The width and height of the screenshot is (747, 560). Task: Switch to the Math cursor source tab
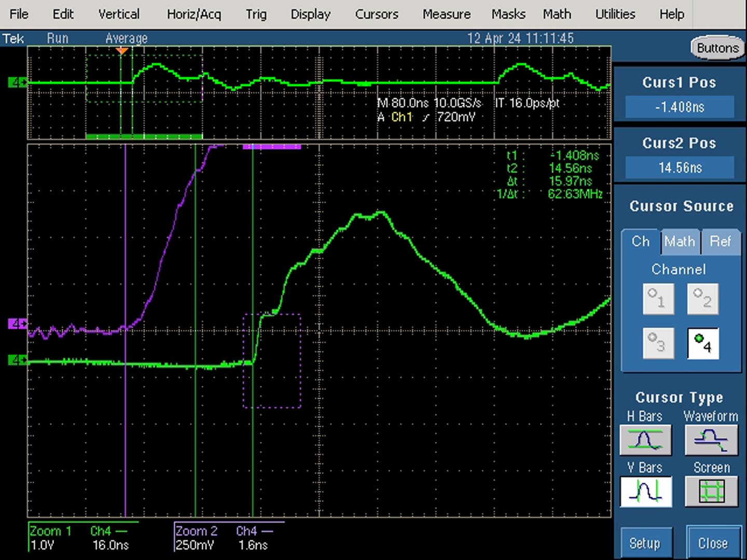[680, 242]
